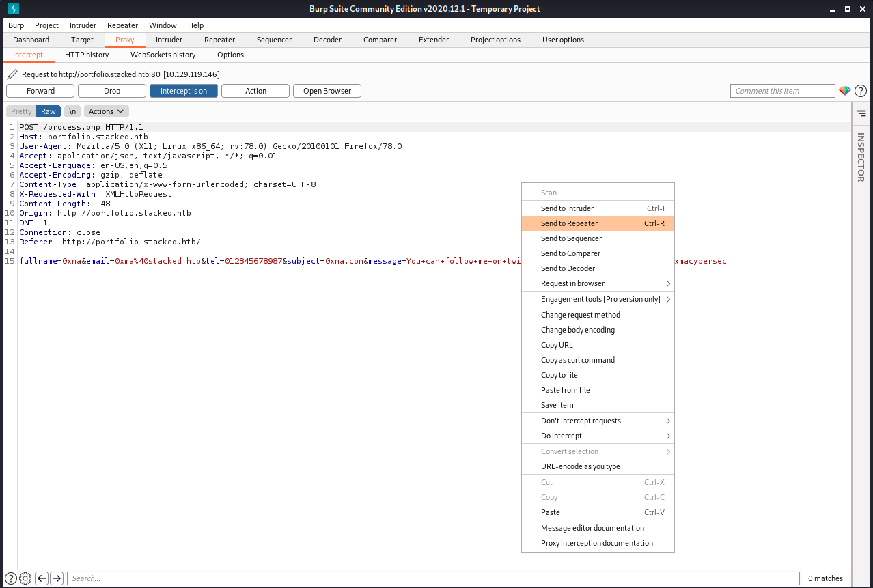Choose Send to Comparer
Image resolution: width=873 pixels, height=588 pixels.
(x=598, y=253)
